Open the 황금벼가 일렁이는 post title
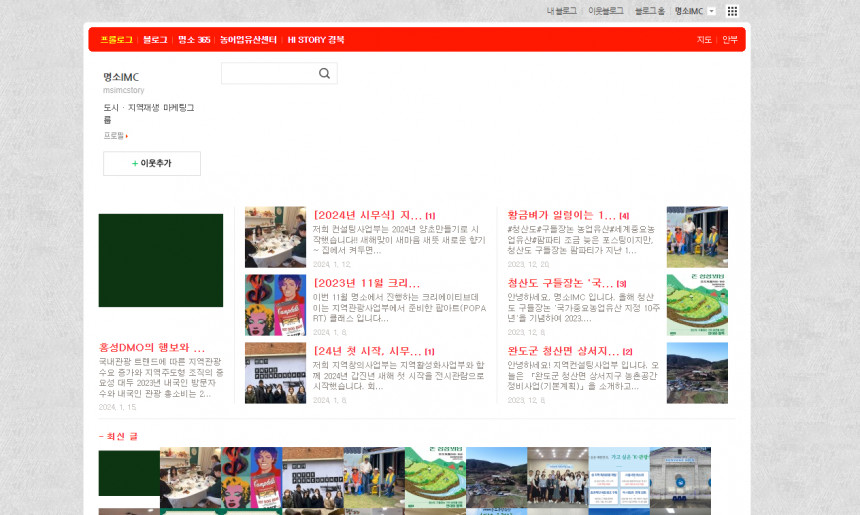The image size is (860, 515). coord(561,215)
